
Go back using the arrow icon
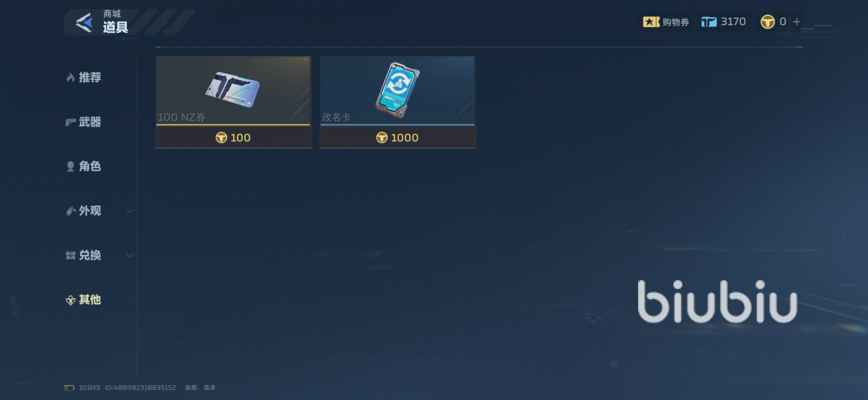coord(84,22)
